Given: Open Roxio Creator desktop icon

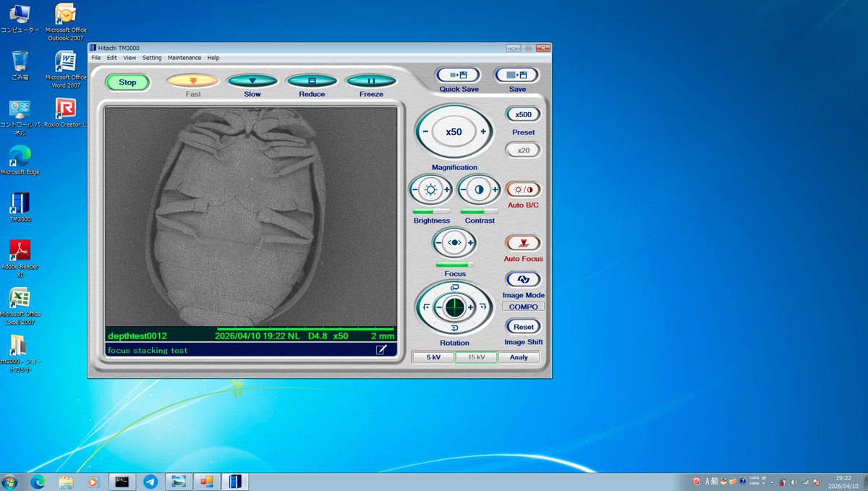Looking at the screenshot, I should click(66, 113).
